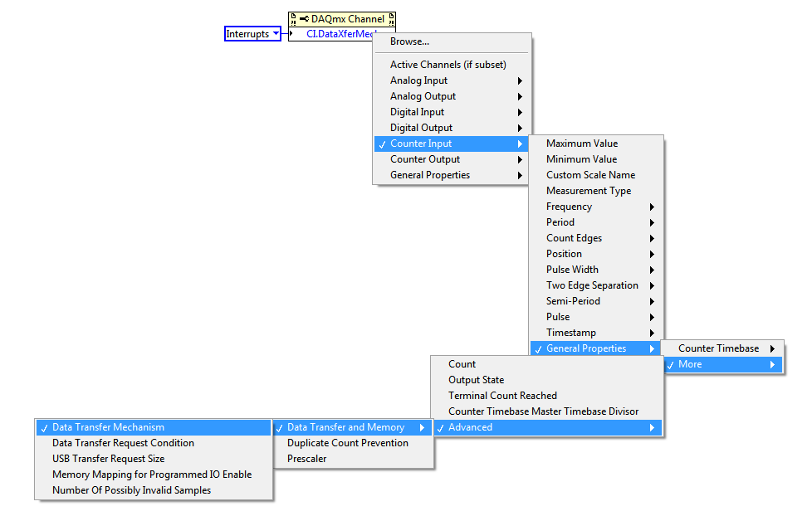Viewport: 812px width, 516px height.
Task: Open the Pulse Width submenu
Action: tap(596, 270)
